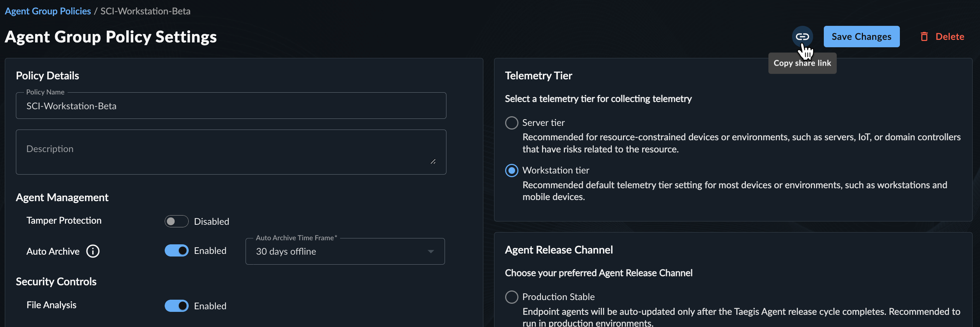Open the Auto Archive info icon

point(93,251)
